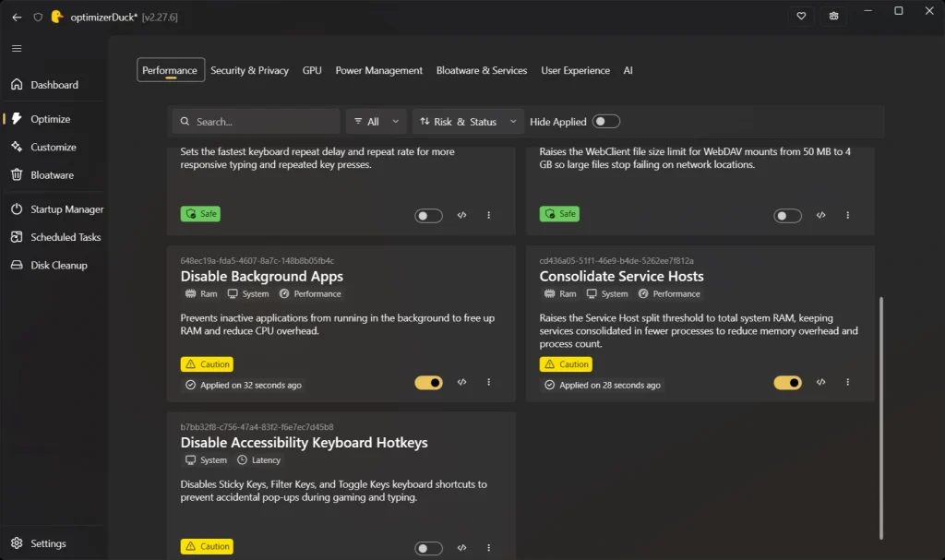Click System tag on Accessibility Keyboard Hotkeys

click(206, 460)
